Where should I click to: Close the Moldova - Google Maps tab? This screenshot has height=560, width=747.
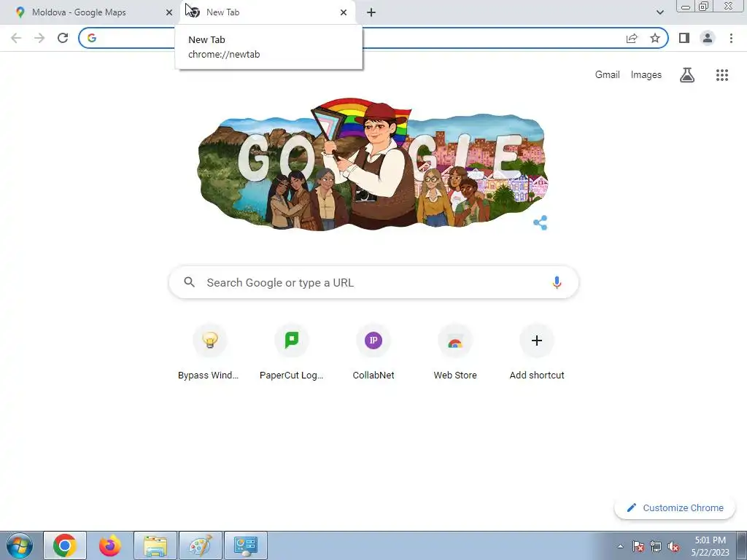169,12
